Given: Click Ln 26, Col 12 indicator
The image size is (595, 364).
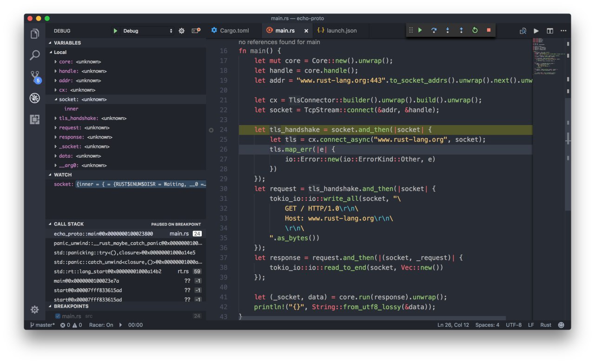Looking at the screenshot, I should [453, 325].
